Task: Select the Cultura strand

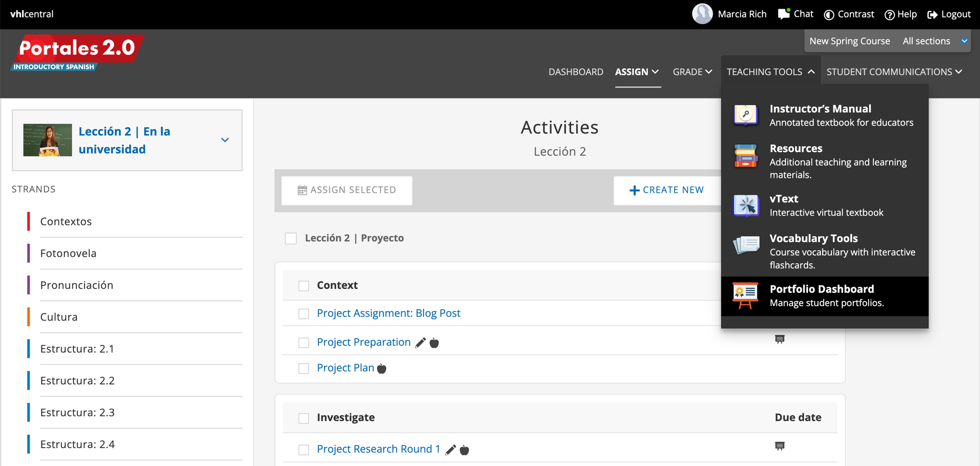Action: click(135, 317)
